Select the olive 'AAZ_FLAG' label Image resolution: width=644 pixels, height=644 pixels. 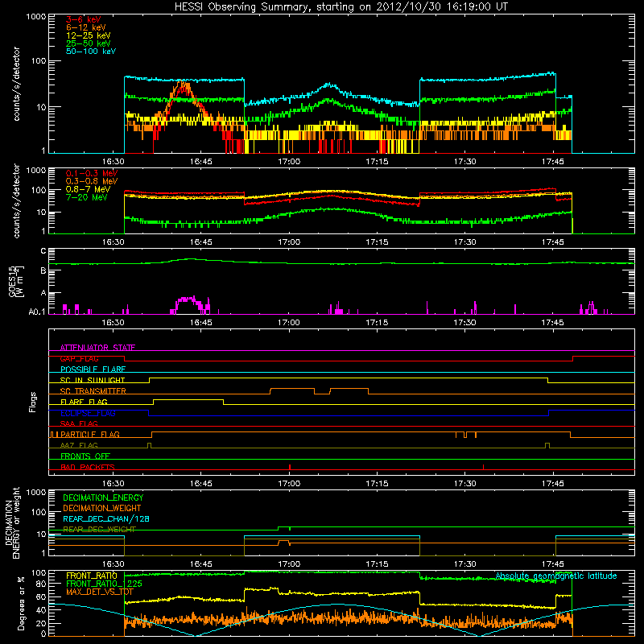pos(79,445)
